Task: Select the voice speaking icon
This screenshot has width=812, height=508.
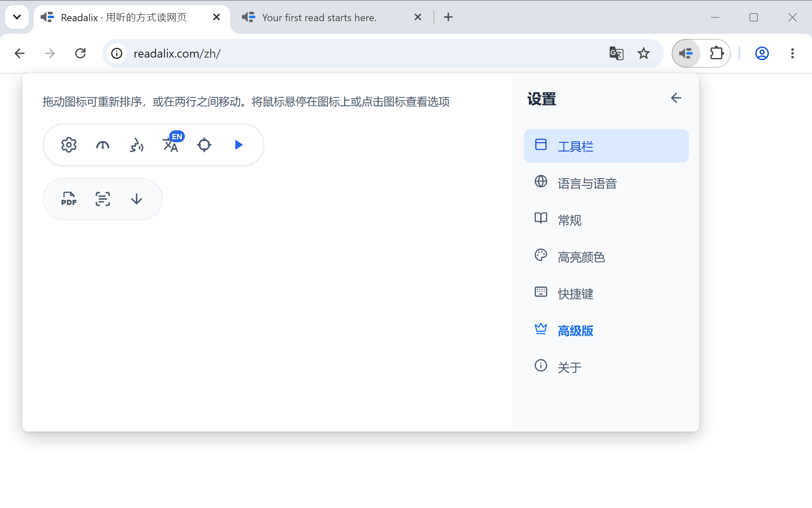Action: [137, 145]
